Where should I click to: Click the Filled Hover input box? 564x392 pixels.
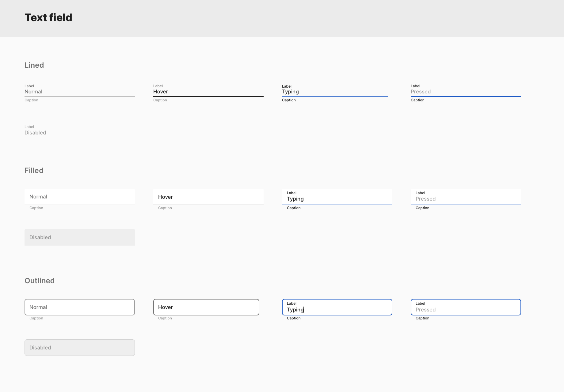tap(208, 197)
